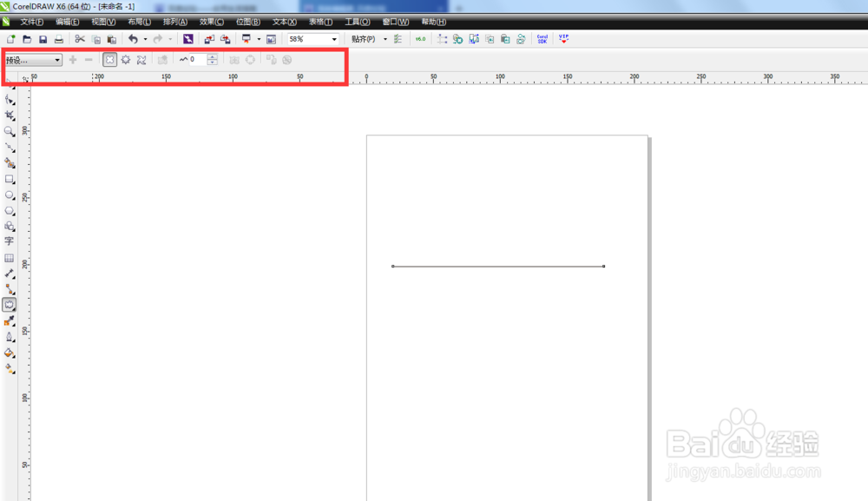Open the File menu
868x501 pixels.
31,22
